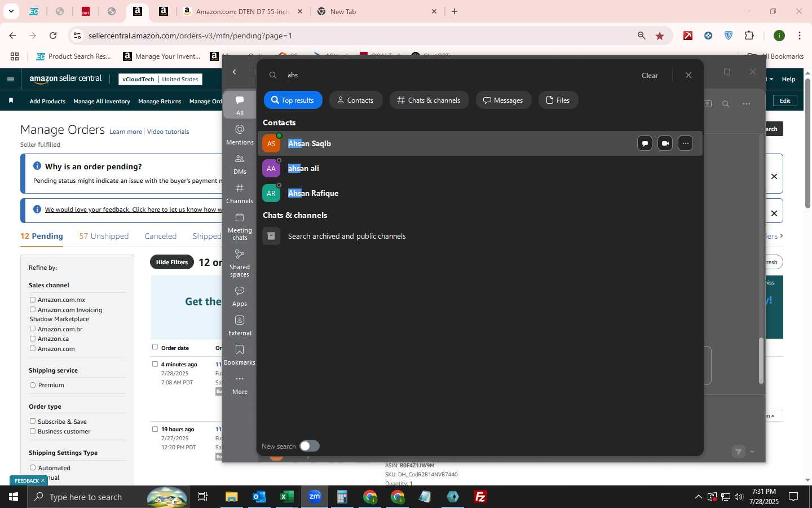This screenshot has height=508, width=812.
Task: Select the Top results filter tab
Action: [x=293, y=100]
